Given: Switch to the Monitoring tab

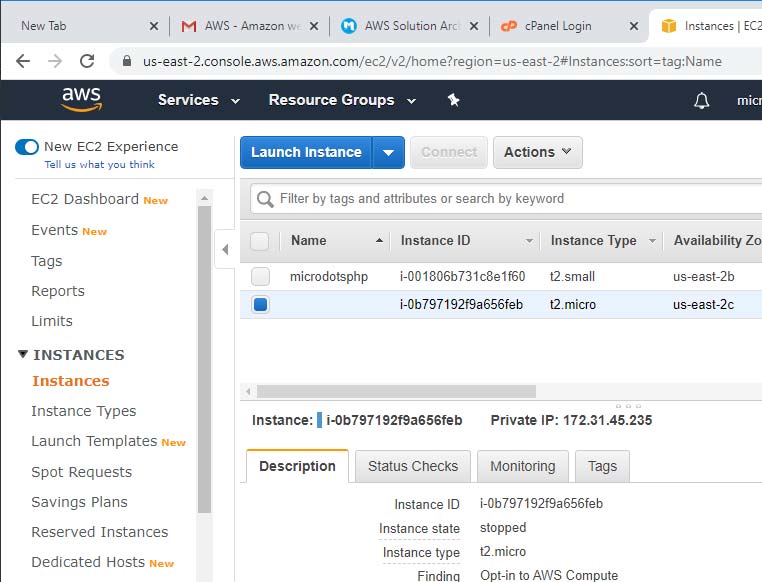Looking at the screenshot, I should pos(522,466).
